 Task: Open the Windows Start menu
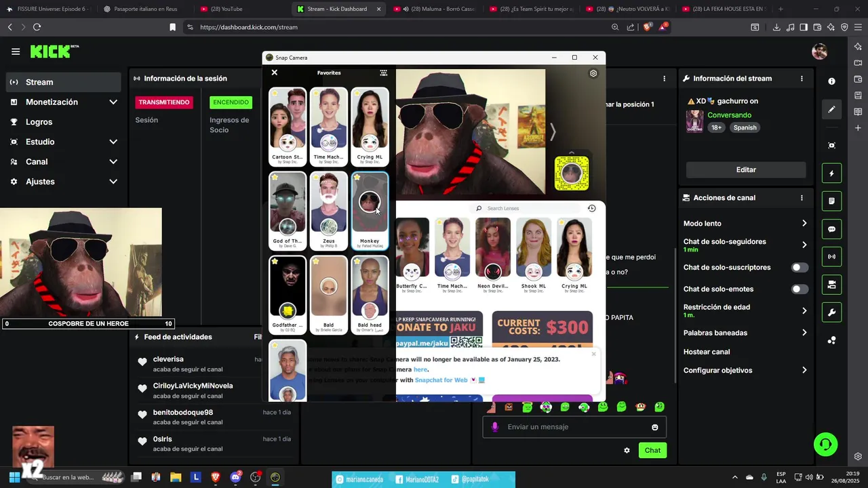14,477
